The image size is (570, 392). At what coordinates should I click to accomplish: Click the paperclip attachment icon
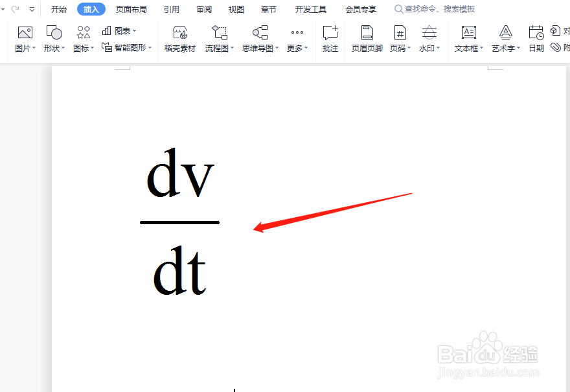(556, 47)
